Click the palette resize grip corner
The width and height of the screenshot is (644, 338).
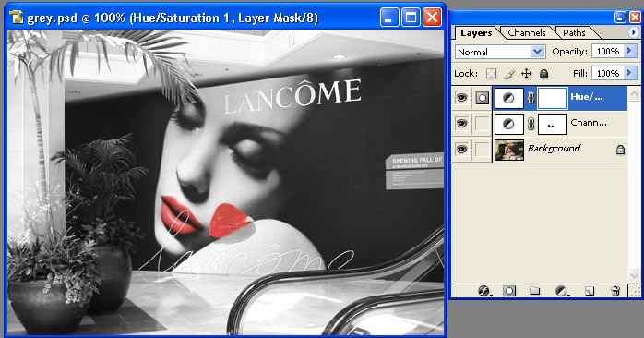(635, 292)
